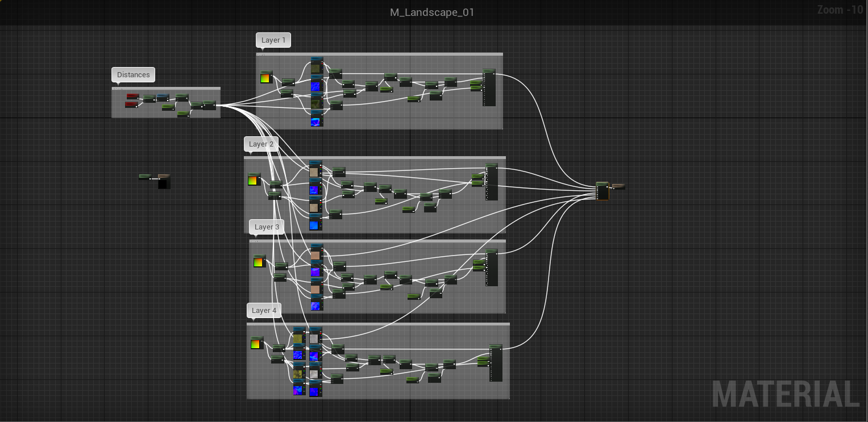Select the green node wired to isolated black node
Screen dimensions: 868x422
coord(145,177)
